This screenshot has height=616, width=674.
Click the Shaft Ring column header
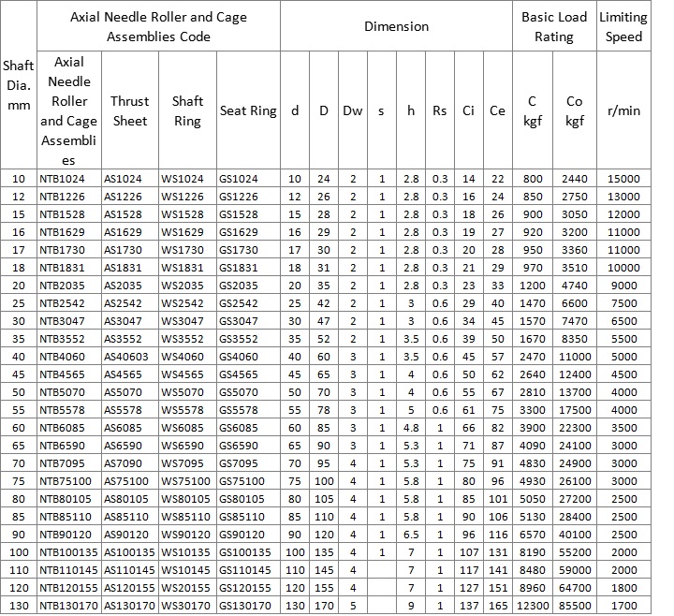(x=187, y=110)
